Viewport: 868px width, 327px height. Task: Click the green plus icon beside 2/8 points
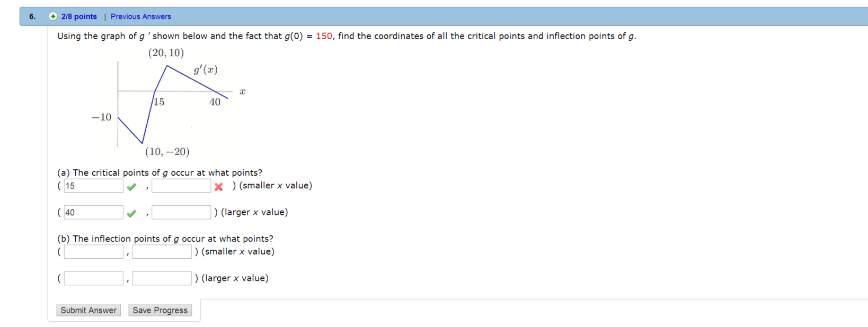(54, 16)
